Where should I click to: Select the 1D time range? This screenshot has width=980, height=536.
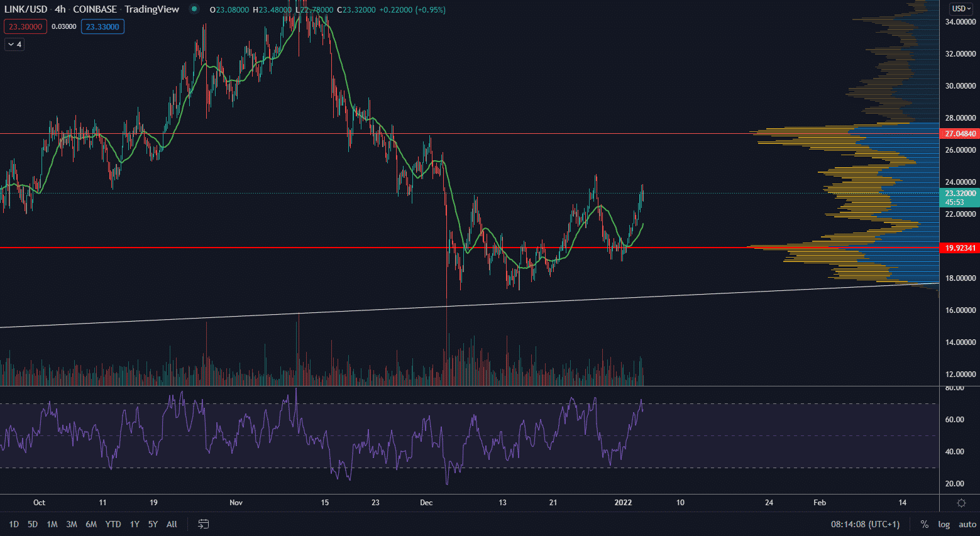pos(14,524)
